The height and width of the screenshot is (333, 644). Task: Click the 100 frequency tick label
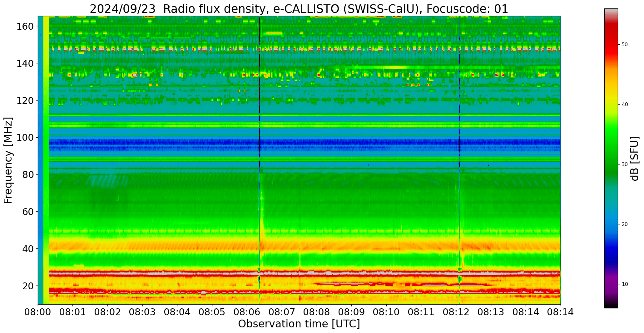[x=24, y=137]
